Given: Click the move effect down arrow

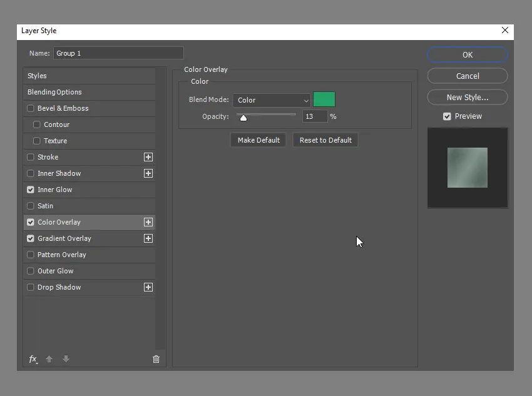Looking at the screenshot, I should click(x=66, y=359).
